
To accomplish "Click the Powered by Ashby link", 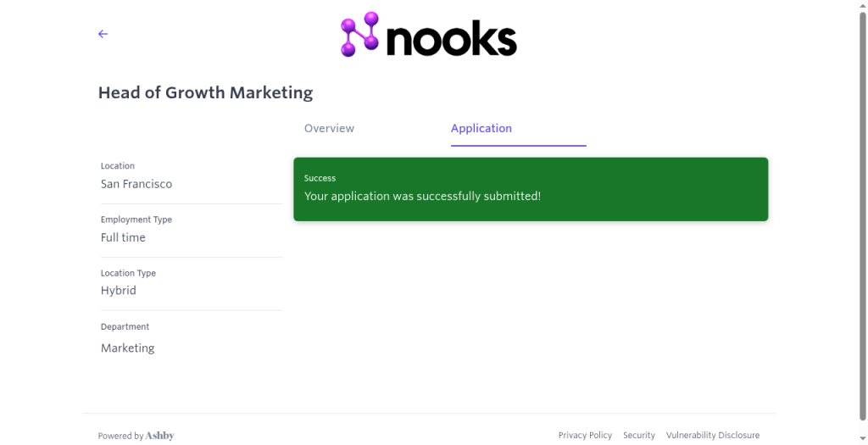I will point(136,436).
